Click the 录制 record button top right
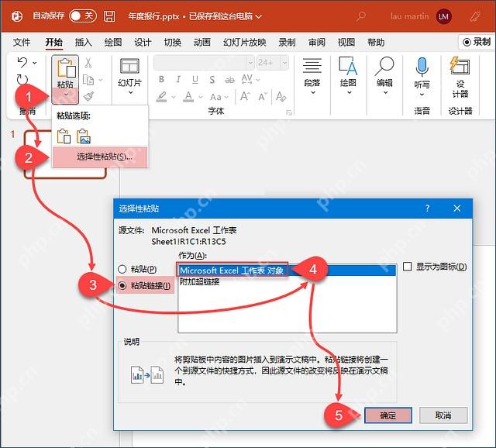496x448 pixels. point(477,42)
